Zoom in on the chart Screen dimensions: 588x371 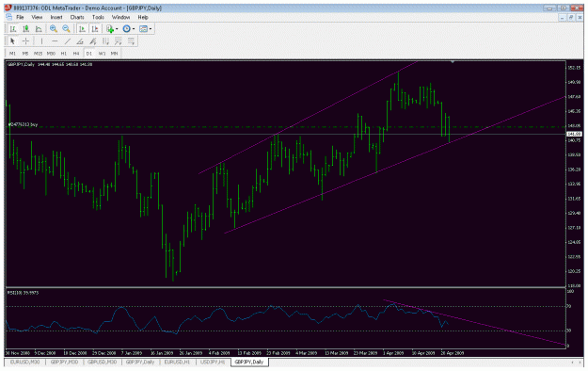point(54,29)
